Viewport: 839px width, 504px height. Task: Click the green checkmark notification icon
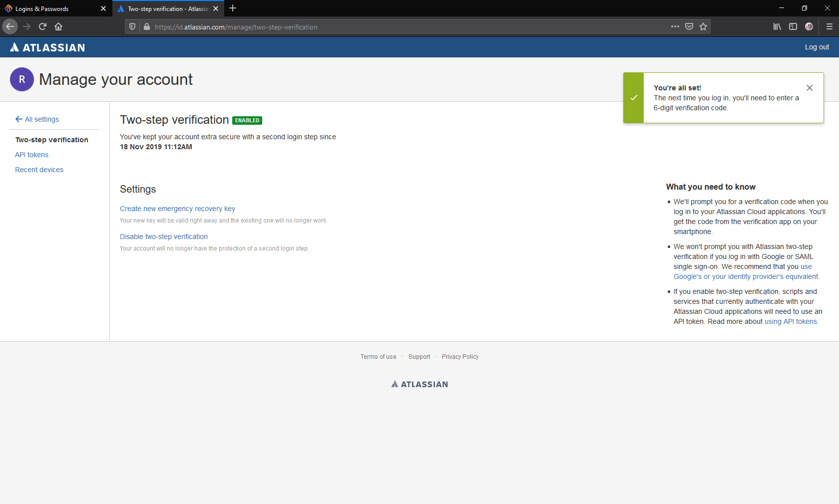(634, 98)
